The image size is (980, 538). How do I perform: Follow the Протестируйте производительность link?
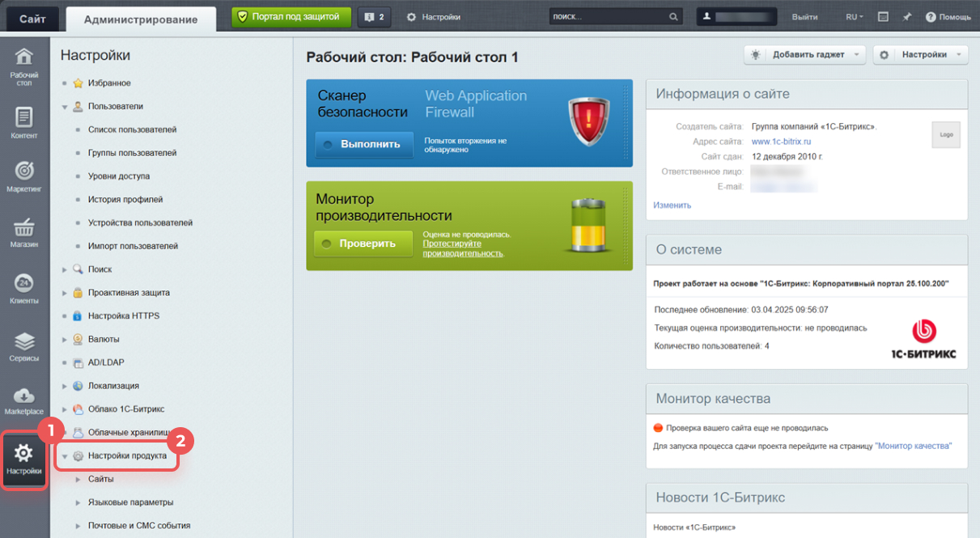(463, 248)
